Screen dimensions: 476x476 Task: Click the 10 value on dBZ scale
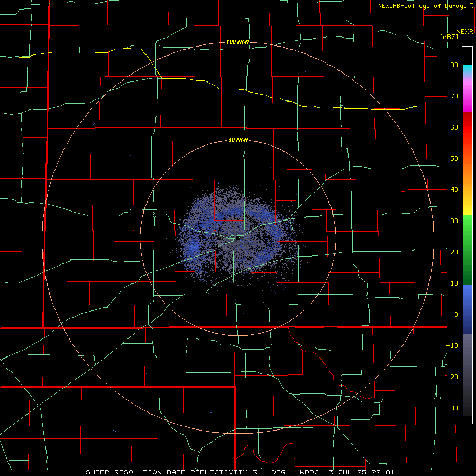454,283
